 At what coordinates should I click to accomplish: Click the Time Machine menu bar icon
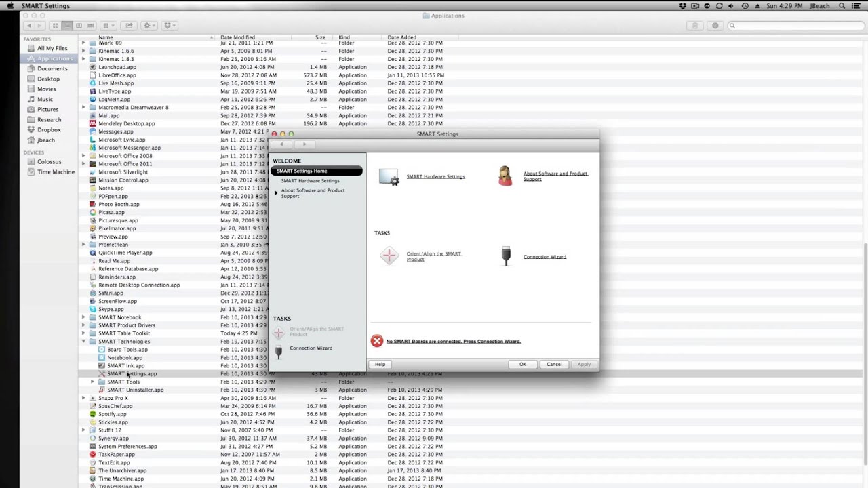coord(745,6)
